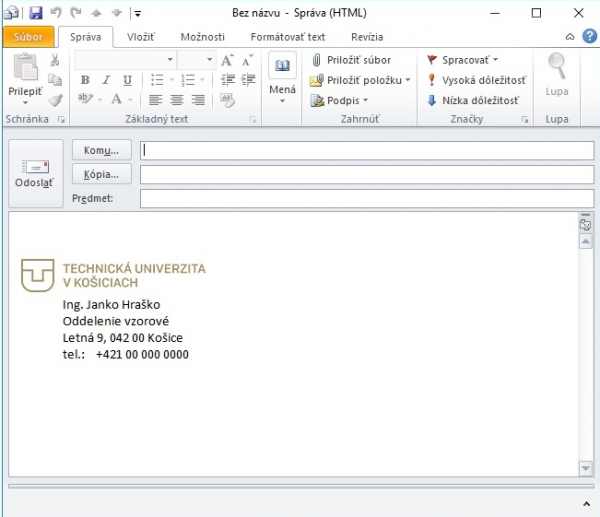This screenshot has width=600, height=517.
Task: Click into the Kópia recipient field
Action: pyautogui.click(x=367, y=175)
